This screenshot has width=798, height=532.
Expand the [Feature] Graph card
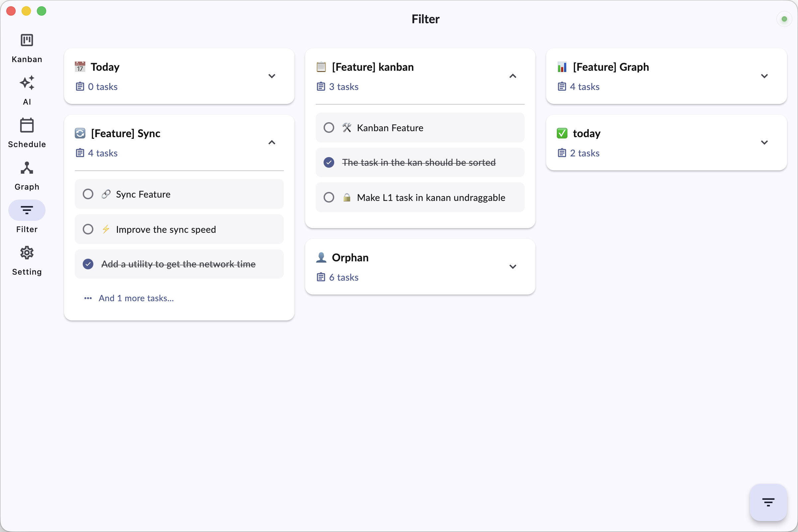(764, 76)
